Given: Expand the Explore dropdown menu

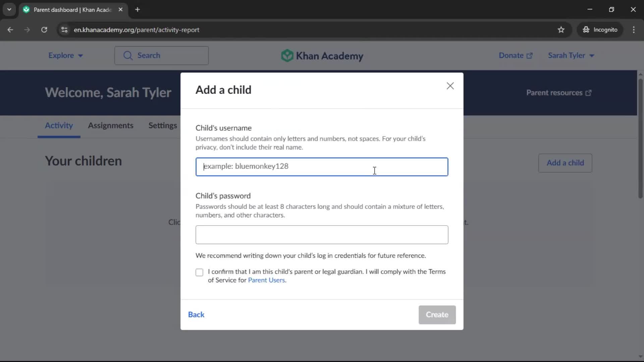Looking at the screenshot, I should (x=65, y=55).
